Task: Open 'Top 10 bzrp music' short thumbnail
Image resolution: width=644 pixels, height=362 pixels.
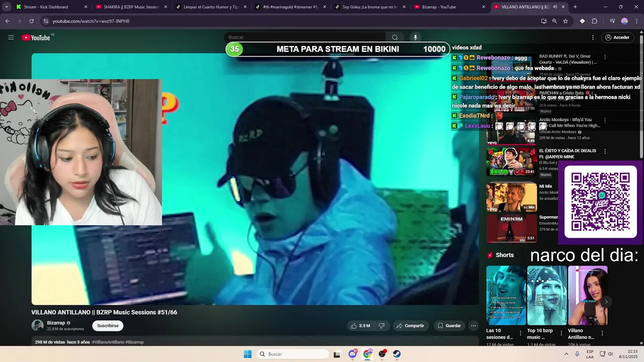Action: click(x=547, y=296)
